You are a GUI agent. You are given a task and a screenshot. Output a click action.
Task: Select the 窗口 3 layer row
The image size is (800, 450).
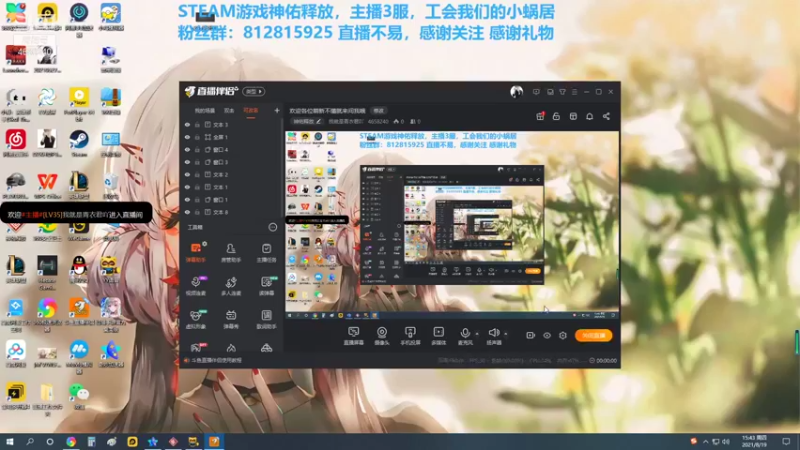(x=232, y=162)
